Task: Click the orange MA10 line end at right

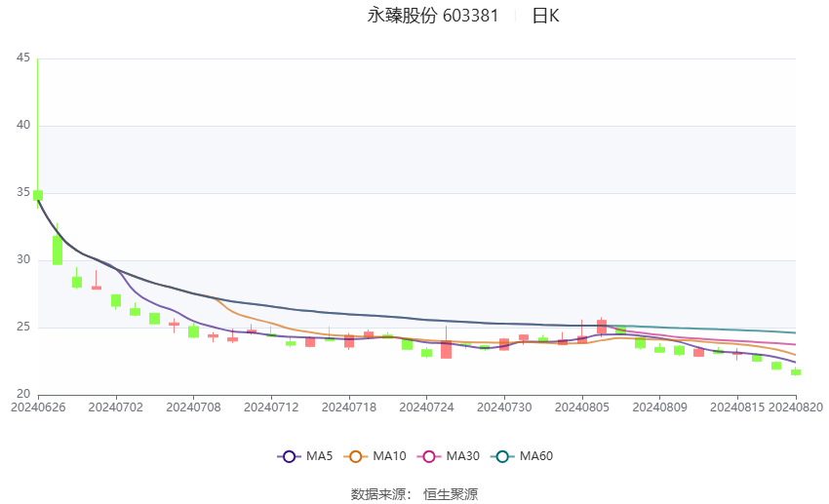Action: (793, 354)
